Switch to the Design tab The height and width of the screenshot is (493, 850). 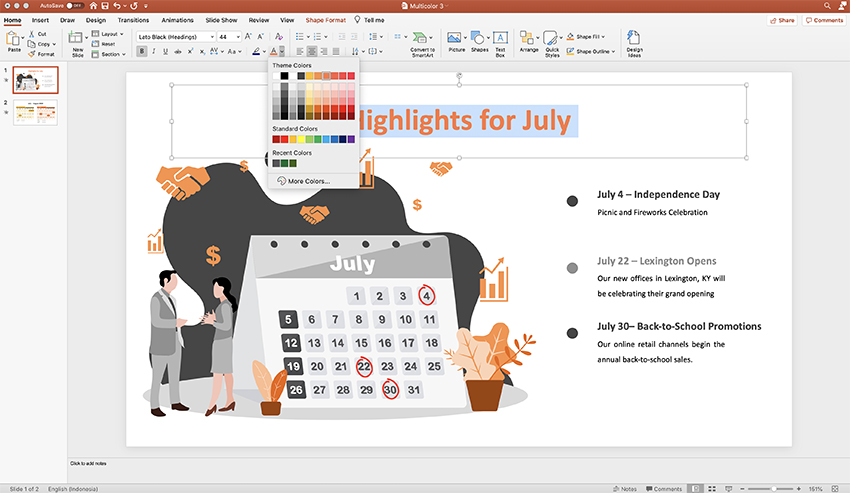pyautogui.click(x=95, y=20)
